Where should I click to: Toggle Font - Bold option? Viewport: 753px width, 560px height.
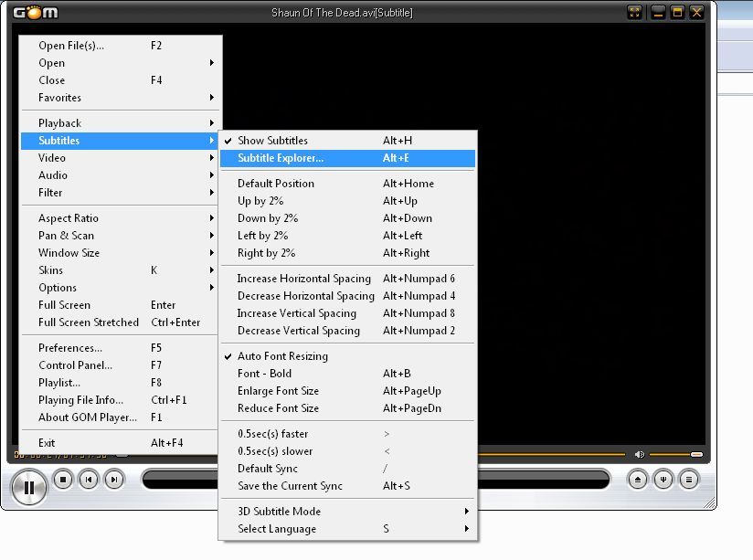tap(347, 374)
